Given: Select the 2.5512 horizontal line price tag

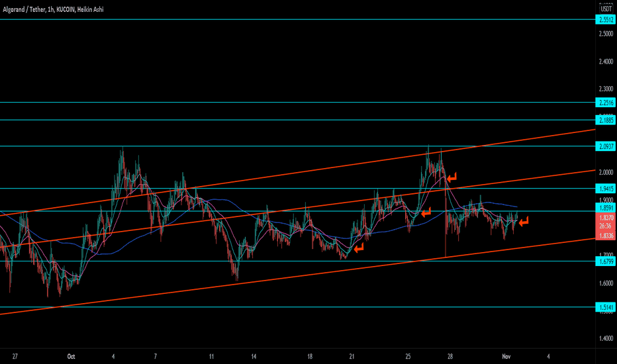Looking at the screenshot, I should (x=606, y=20).
